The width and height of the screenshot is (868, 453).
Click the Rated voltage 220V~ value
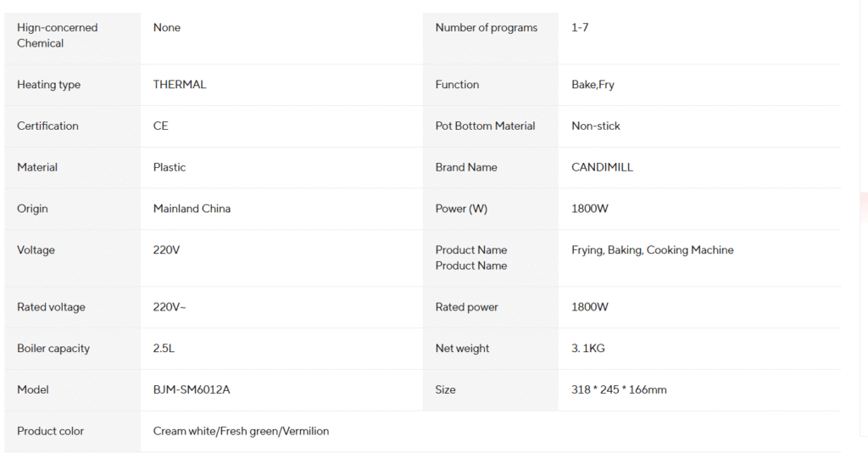(x=170, y=307)
